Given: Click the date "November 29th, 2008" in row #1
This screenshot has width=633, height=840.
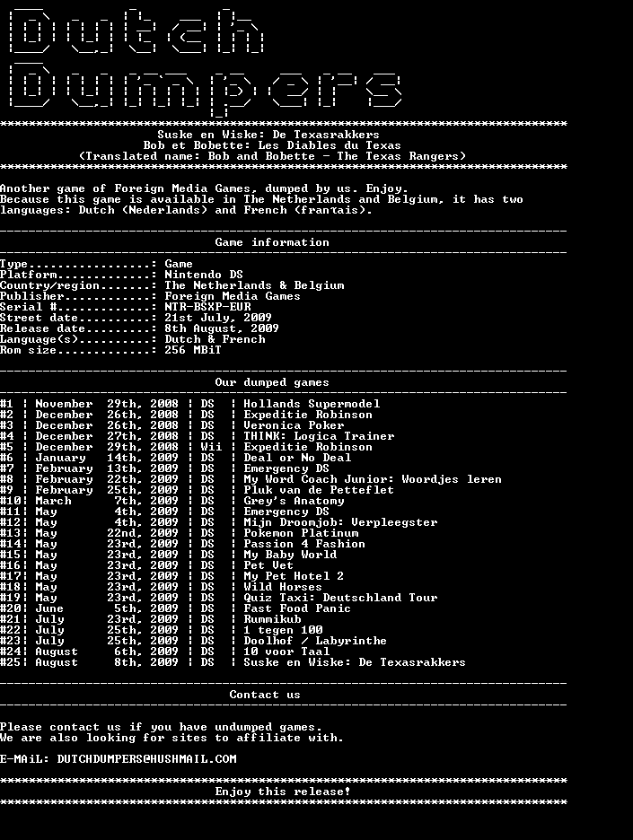Looking at the screenshot, I should point(107,403).
